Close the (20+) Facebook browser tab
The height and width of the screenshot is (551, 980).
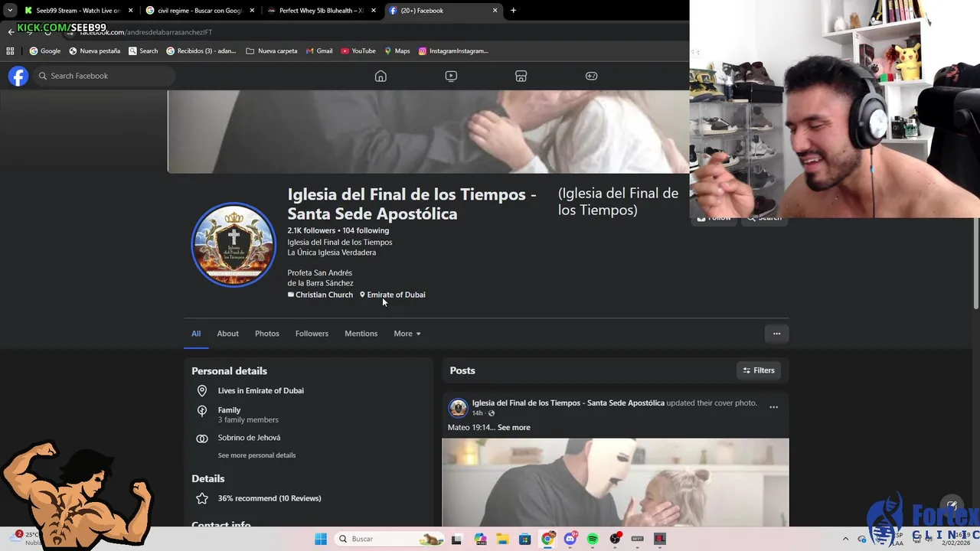tap(495, 11)
